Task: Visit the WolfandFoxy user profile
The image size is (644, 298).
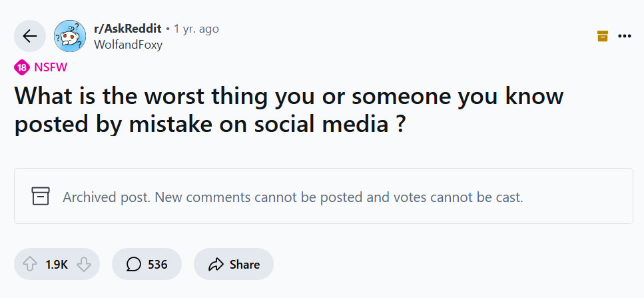Action: [x=128, y=45]
